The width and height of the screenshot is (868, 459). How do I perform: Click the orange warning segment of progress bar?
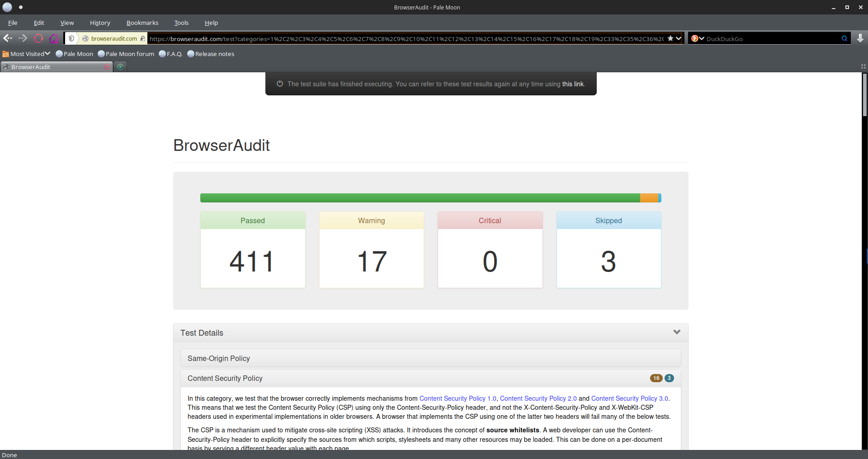coord(649,198)
